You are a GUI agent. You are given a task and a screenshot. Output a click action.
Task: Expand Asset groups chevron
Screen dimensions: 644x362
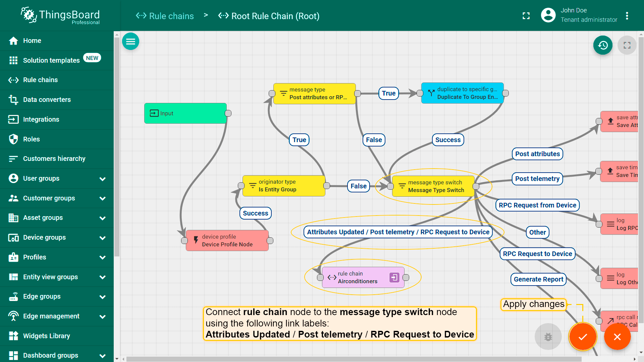click(x=103, y=218)
